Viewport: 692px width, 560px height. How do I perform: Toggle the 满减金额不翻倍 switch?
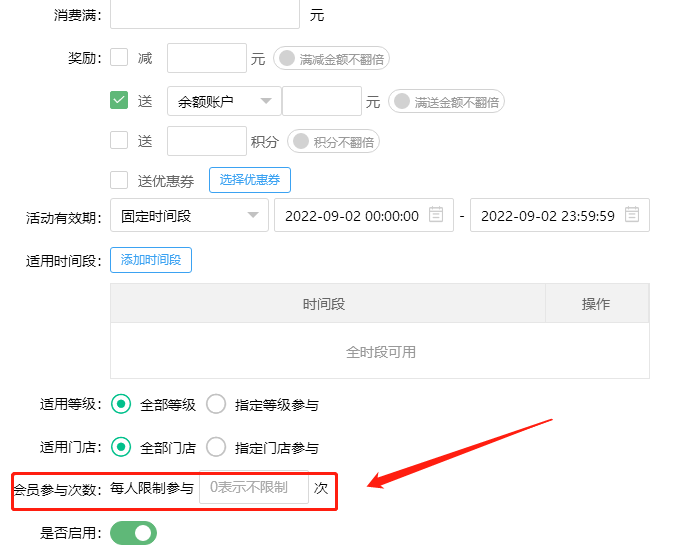331,58
